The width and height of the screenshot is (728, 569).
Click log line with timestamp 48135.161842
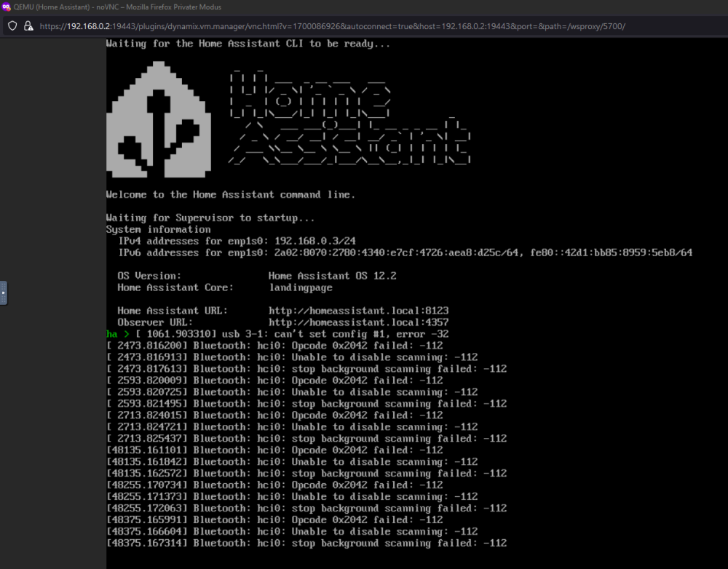tap(292, 462)
